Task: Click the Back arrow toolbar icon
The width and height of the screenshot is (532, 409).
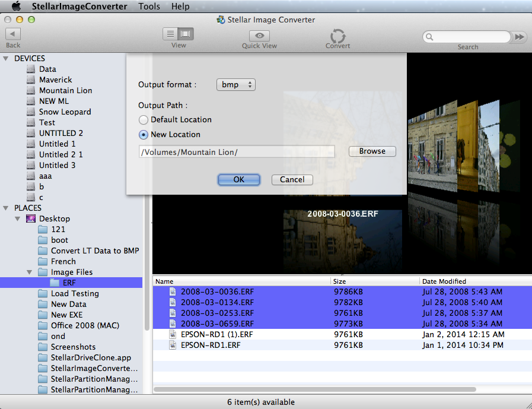Action: pyautogui.click(x=13, y=34)
